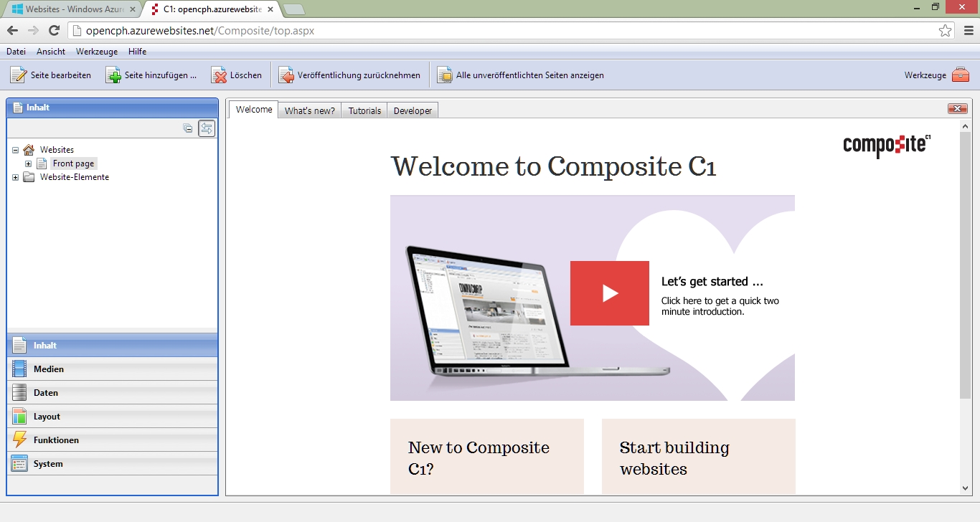The image size is (980, 522).
Task: Collapse the Websites tree node
Action: 16,150
